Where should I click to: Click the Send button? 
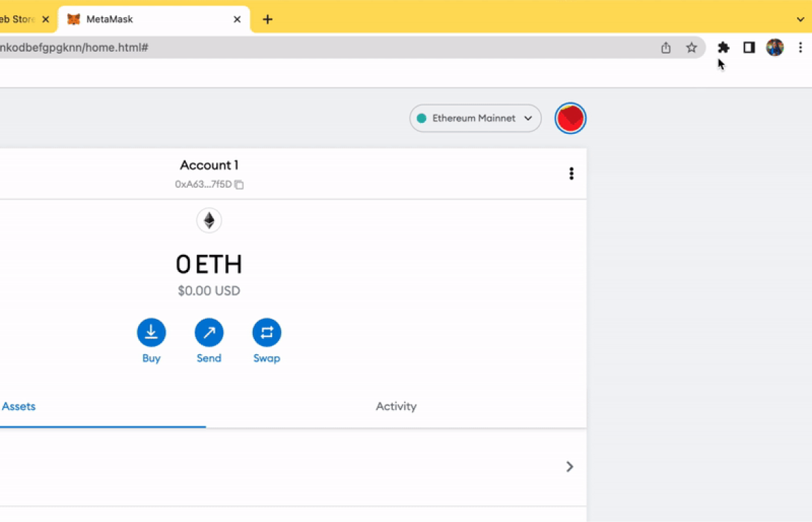click(x=209, y=341)
